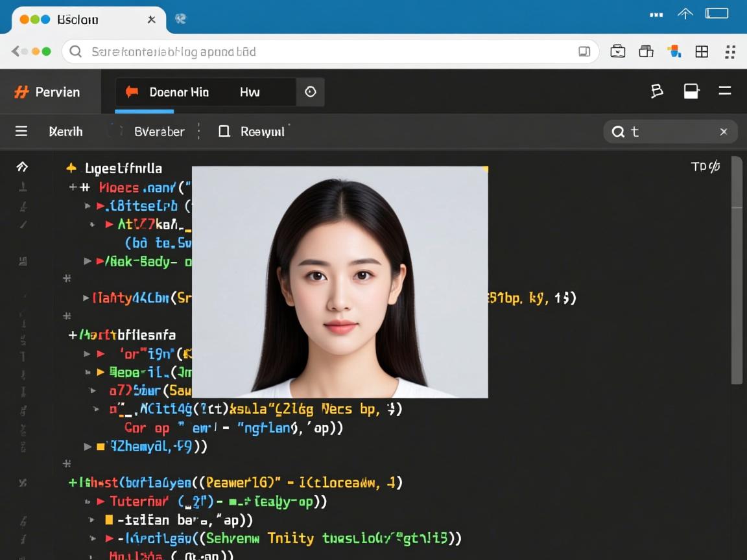Screen dimensions: 747x560
Task: Open the circular target icon beside Hw tab
Action: (310, 92)
